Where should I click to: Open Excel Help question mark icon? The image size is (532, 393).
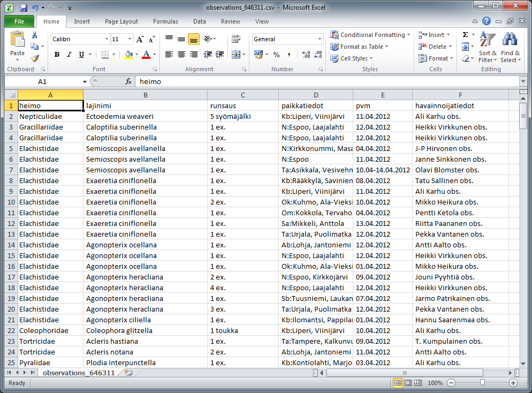[486, 21]
